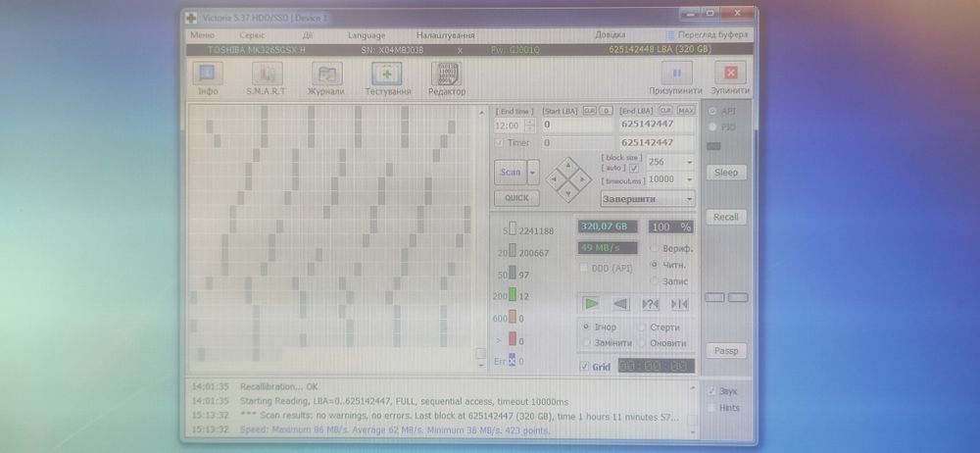The image size is (980, 453).
Task: Click the End LBA 625142447 input field
Action: pos(657,125)
